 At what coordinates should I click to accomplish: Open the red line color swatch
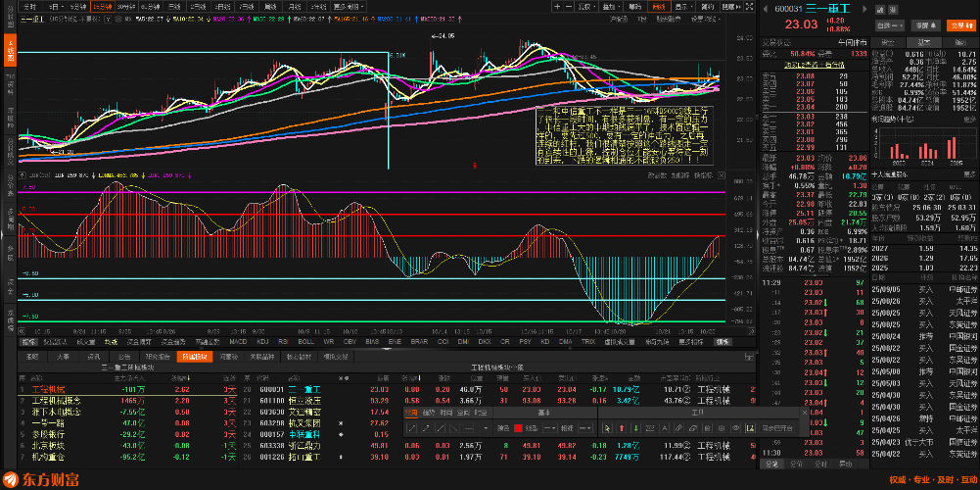pyautogui.click(x=518, y=428)
